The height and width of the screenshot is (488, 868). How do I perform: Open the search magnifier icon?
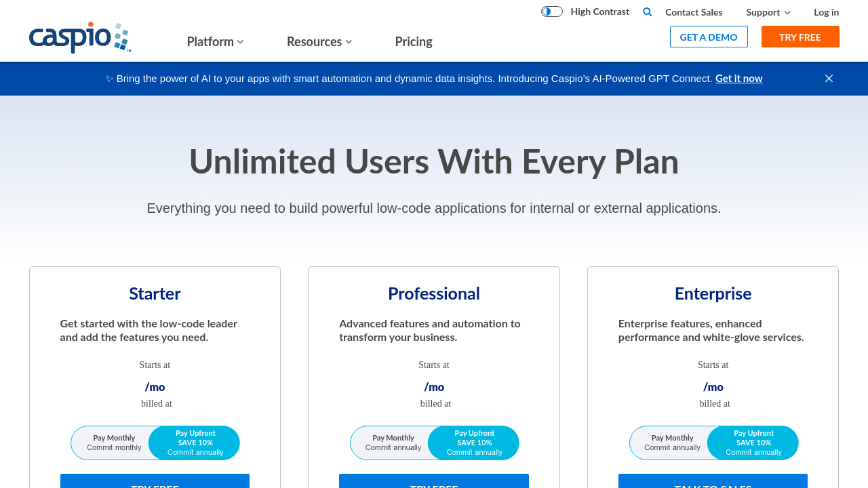coord(647,12)
